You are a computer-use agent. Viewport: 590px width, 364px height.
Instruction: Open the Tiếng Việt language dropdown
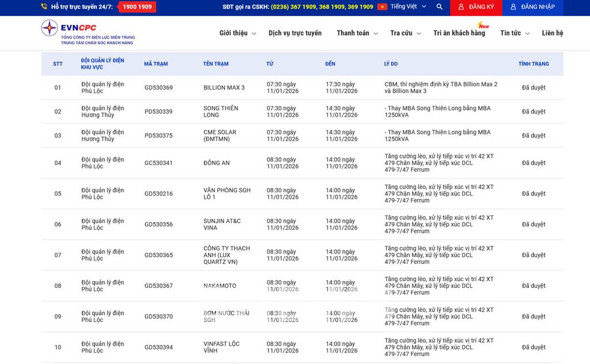pos(409,7)
